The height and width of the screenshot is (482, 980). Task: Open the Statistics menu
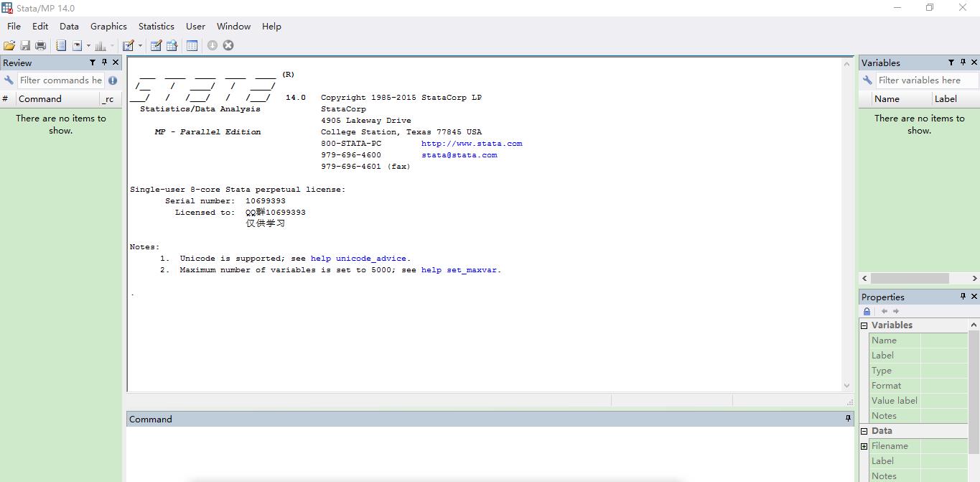point(156,27)
